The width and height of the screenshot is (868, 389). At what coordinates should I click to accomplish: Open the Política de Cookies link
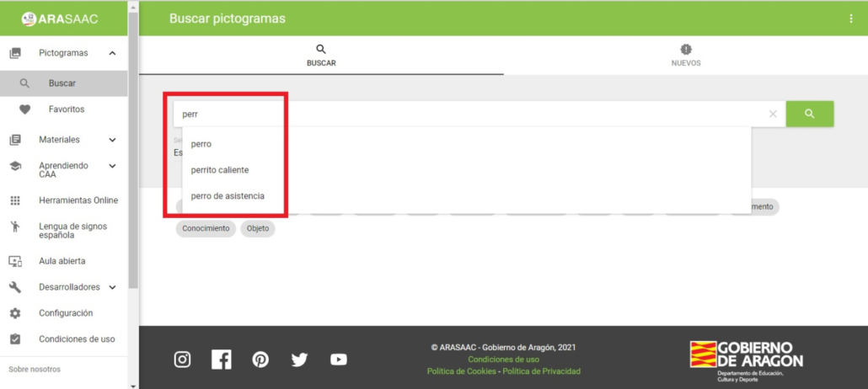click(x=462, y=371)
